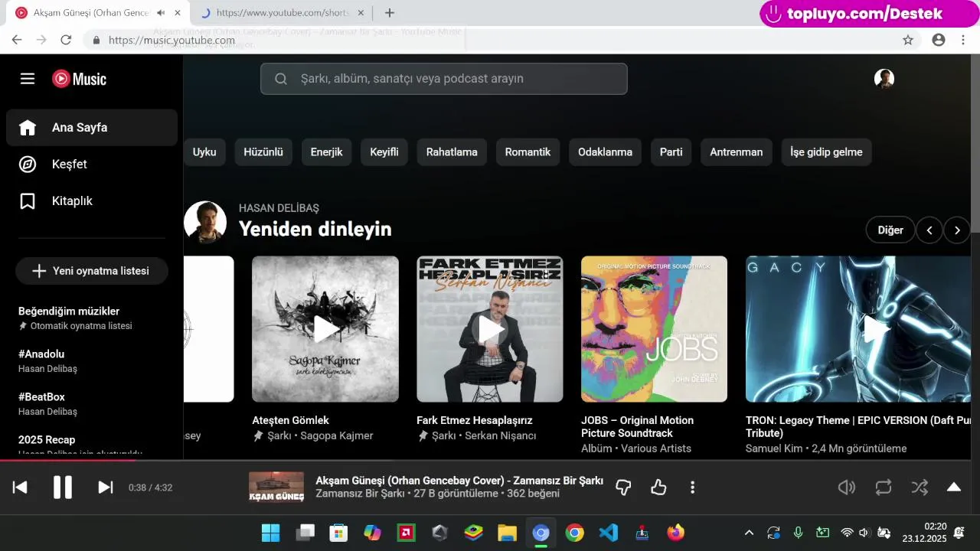This screenshot has height=551, width=980.
Task: Open Beğendiğim müzikler playlist
Action: [x=92, y=318]
